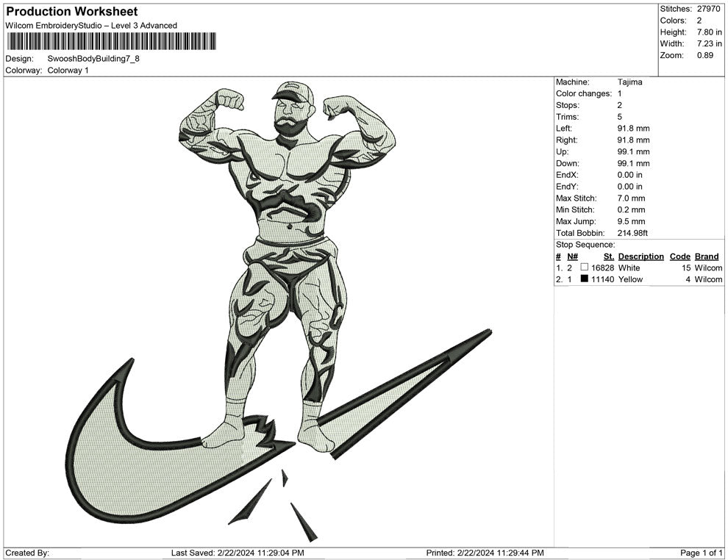
Task: Click the Stitches value '27970'
Action: [708, 9]
